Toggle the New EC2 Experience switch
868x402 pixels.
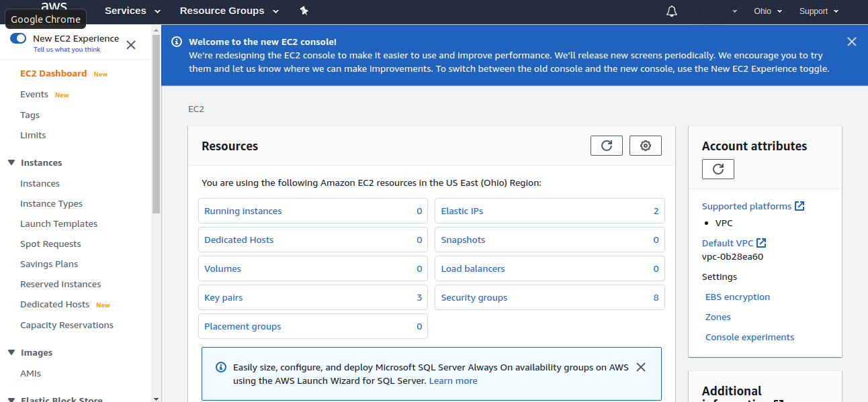pyautogui.click(x=18, y=39)
